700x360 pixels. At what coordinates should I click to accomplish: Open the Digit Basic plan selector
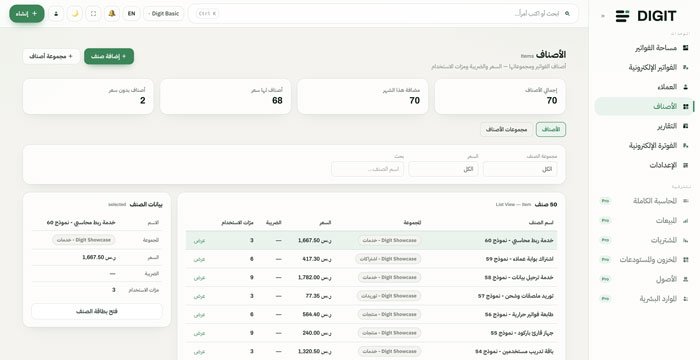pos(164,14)
